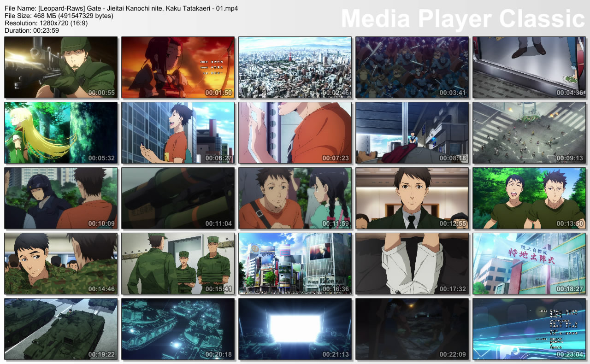Open the camouflage soldier thumbnail at 00:14:46

(x=61, y=264)
